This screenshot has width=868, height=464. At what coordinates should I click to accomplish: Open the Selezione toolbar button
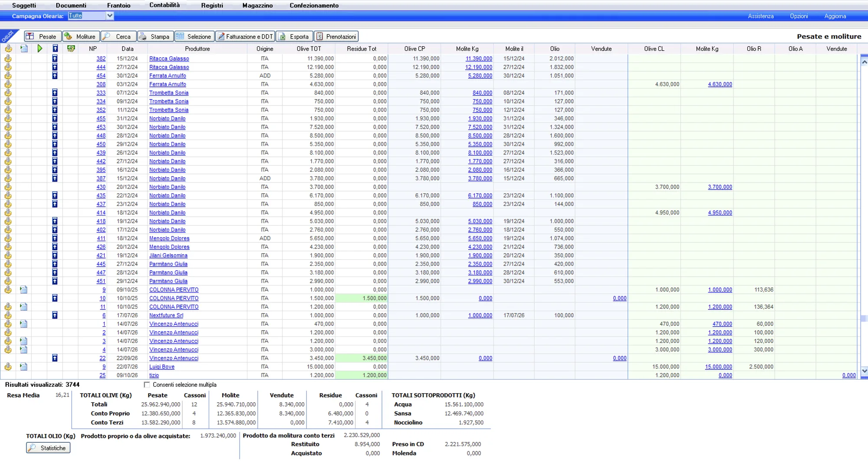click(194, 36)
